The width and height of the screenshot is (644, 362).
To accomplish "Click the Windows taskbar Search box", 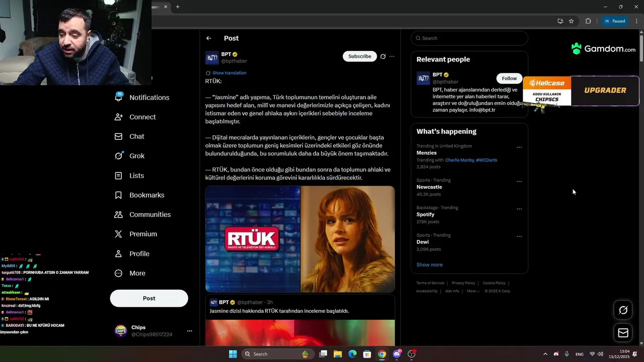I will 278,354.
